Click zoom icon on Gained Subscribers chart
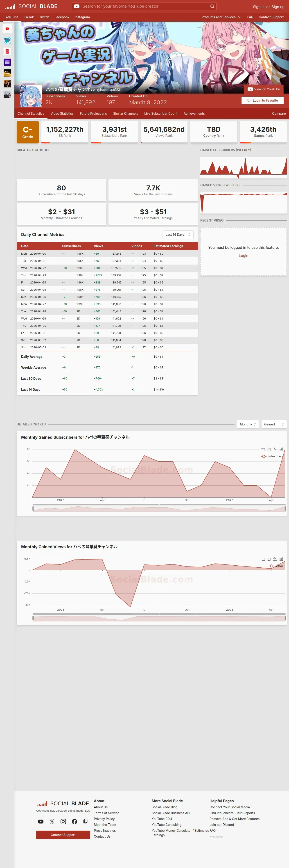 point(263,450)
